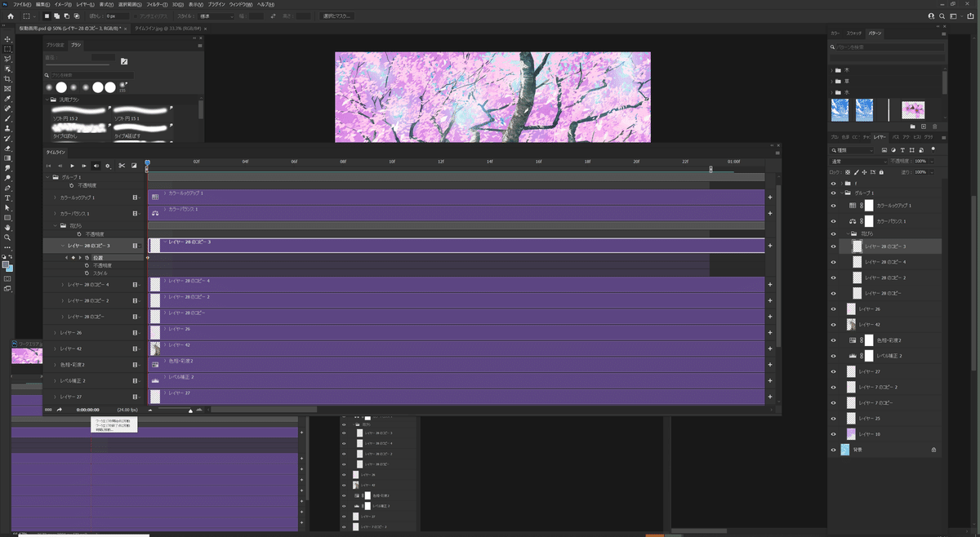Screen dimensions: 980x537
Task: Go to first frame of timeline
Action: click(x=48, y=166)
